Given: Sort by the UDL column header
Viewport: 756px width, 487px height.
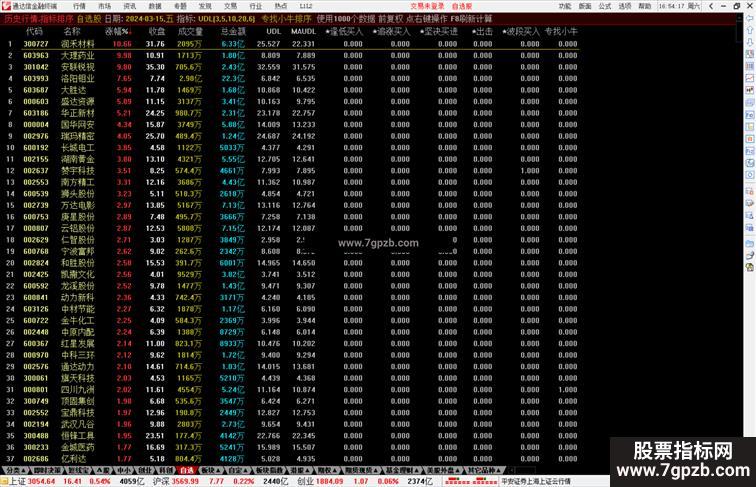Looking at the screenshot, I should click(273, 31).
